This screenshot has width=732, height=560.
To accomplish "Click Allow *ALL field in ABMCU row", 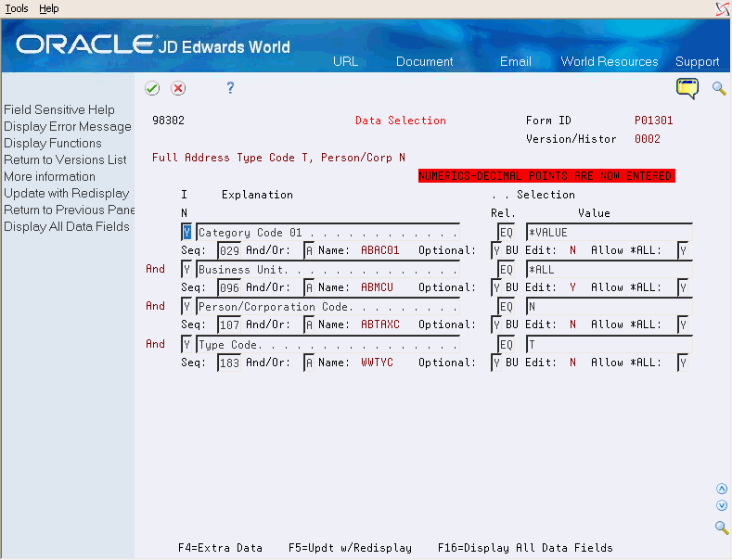I will (x=683, y=287).
